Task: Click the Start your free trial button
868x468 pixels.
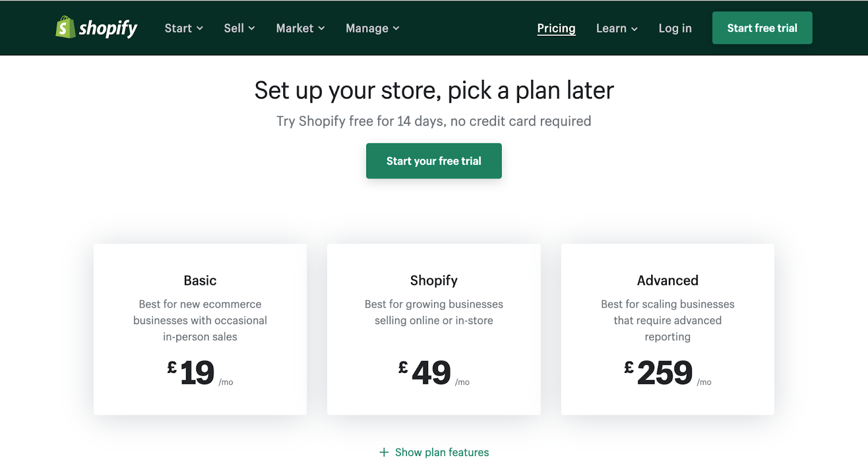Action: tap(434, 161)
